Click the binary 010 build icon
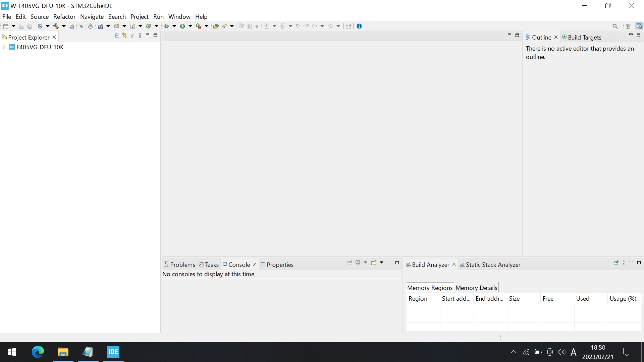This screenshot has height=362, width=644. pyautogui.click(x=72, y=26)
